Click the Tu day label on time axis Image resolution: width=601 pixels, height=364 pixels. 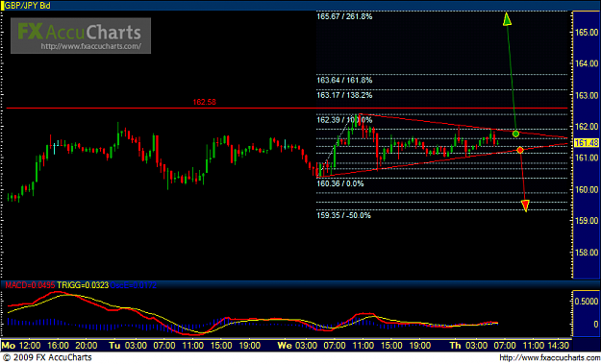[114, 346]
